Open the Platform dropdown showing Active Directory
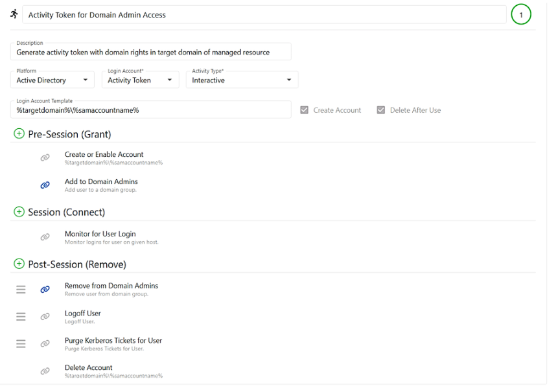 52,80
